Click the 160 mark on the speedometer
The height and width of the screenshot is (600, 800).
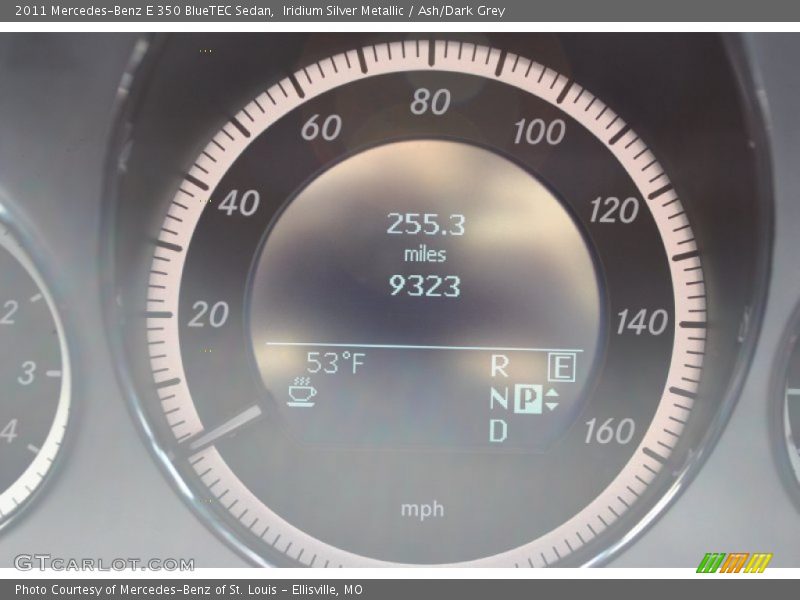[610, 431]
